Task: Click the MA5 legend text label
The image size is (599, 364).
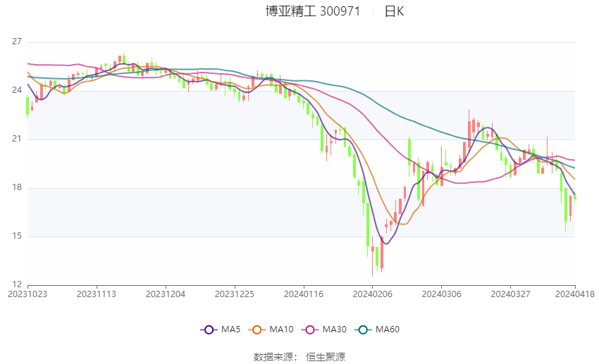Action: [x=230, y=330]
